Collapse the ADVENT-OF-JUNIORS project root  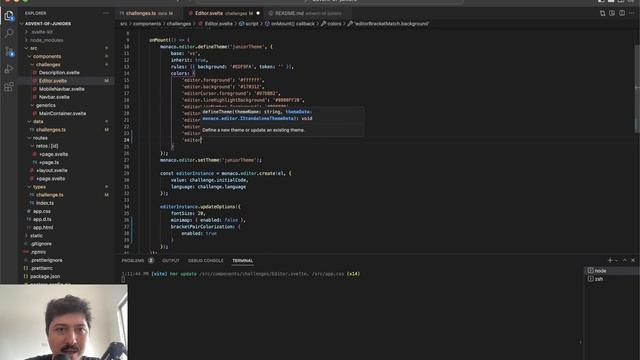click(48, 24)
